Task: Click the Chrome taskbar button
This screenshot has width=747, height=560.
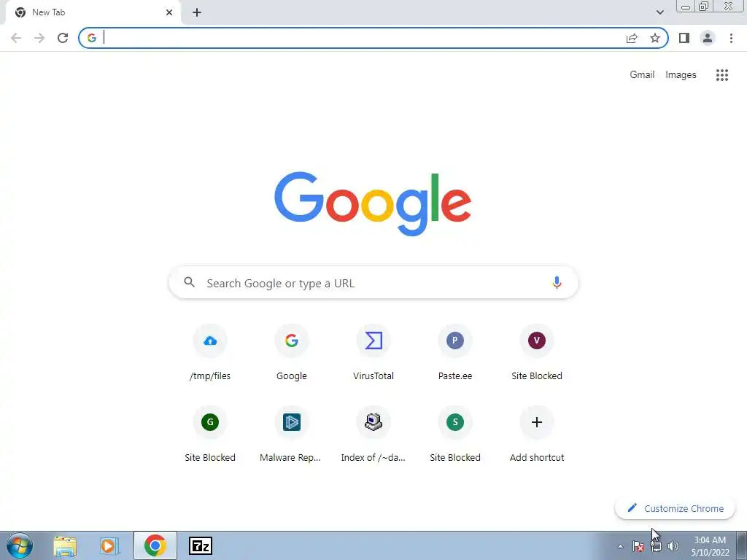Action: [x=155, y=545]
